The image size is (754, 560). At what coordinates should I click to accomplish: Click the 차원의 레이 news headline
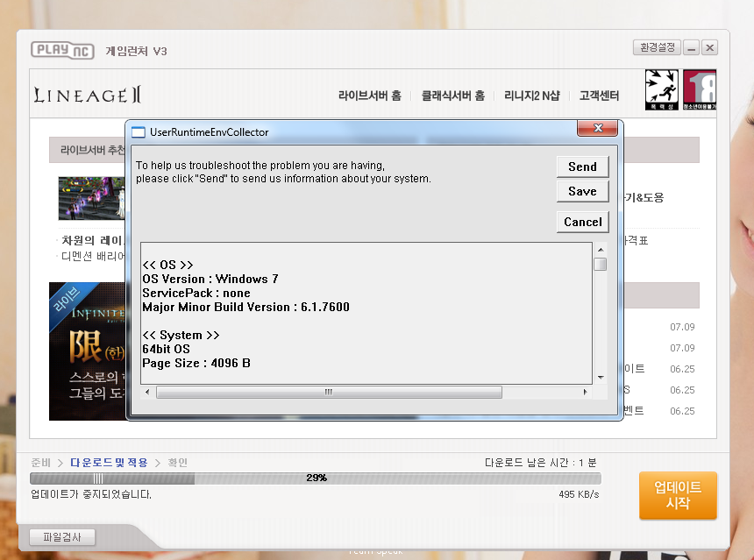(92, 240)
